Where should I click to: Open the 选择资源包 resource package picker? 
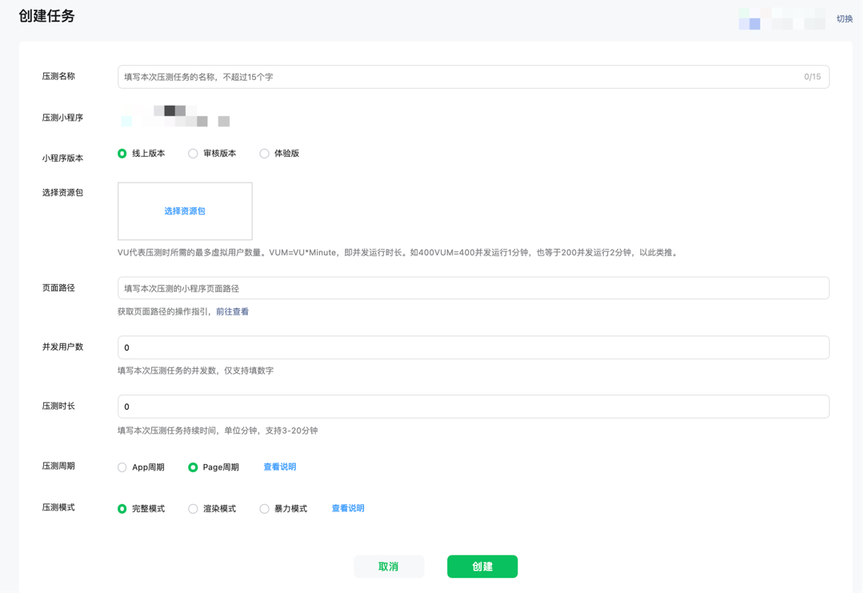[185, 211]
